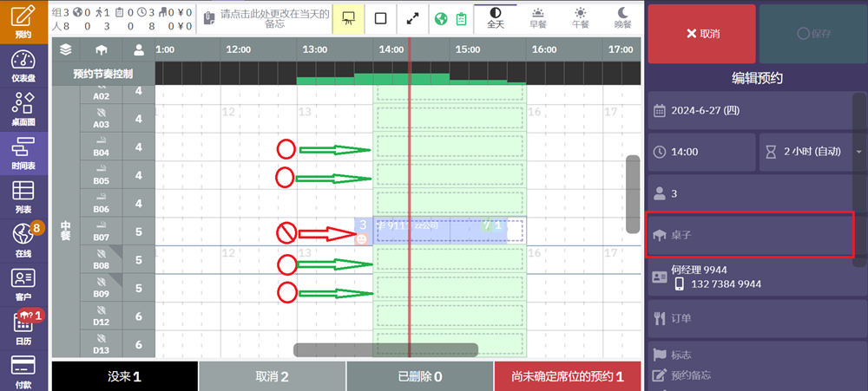Click the person icon in timeline header
This screenshot has height=391, width=868.
coord(139,49)
